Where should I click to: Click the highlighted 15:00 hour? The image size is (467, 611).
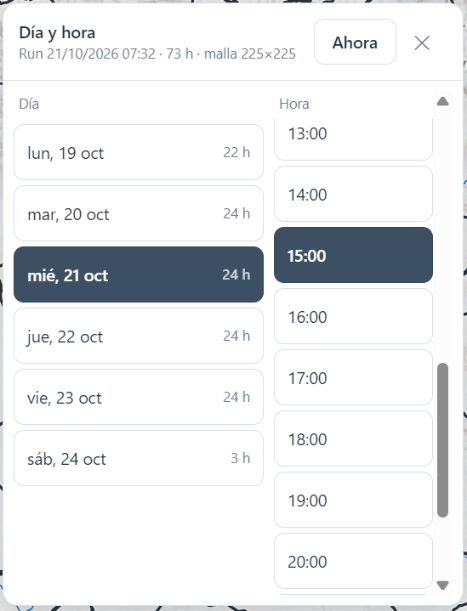[x=354, y=255]
